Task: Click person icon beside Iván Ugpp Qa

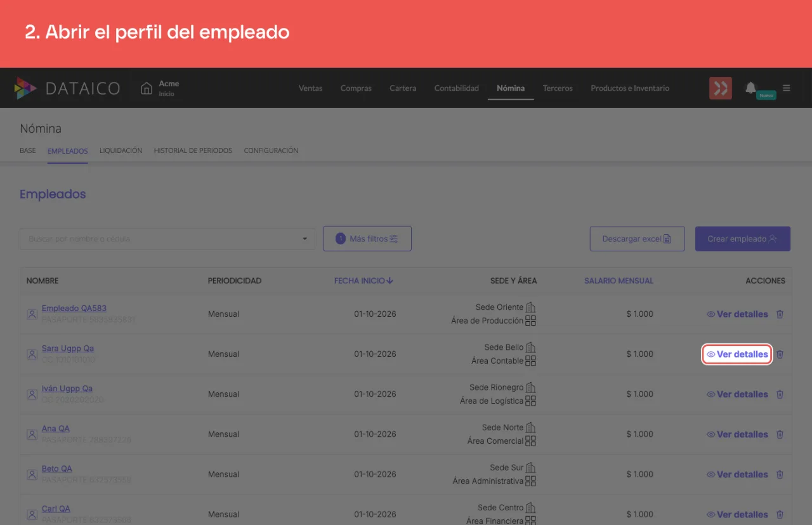Action: (x=32, y=394)
